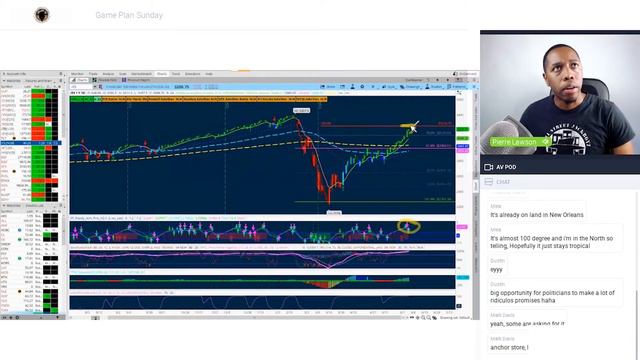Open the chart settings gear icon

click(362, 87)
